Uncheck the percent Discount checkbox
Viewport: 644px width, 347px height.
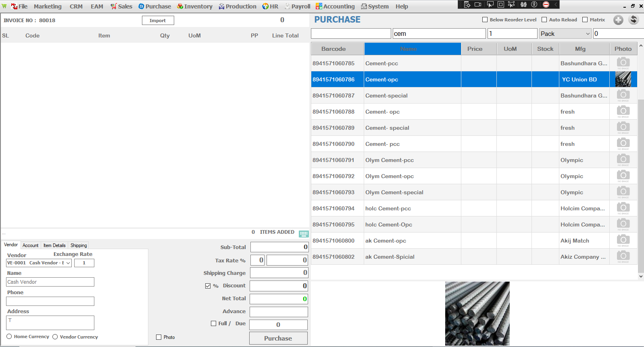(x=208, y=286)
